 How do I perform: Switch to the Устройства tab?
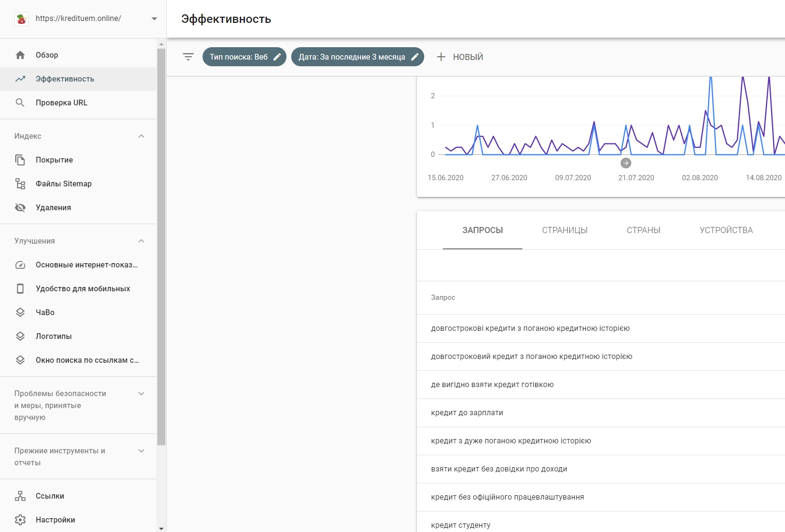point(726,230)
